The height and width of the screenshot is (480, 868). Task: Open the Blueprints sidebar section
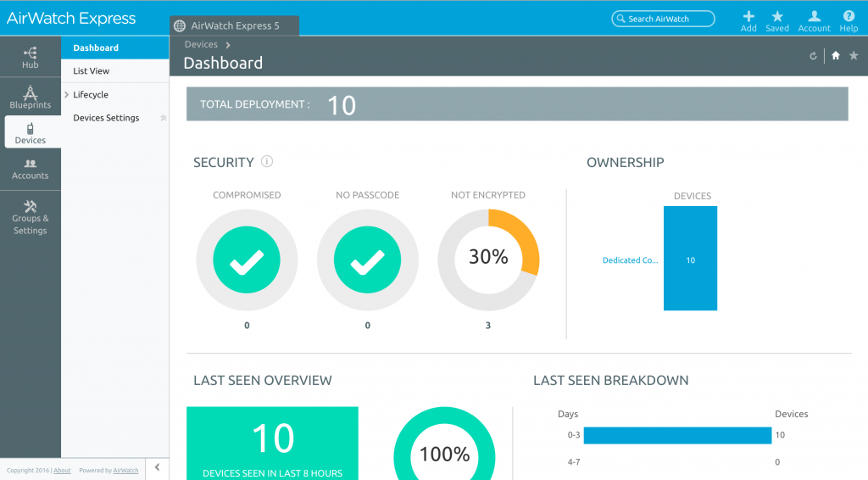[30, 97]
